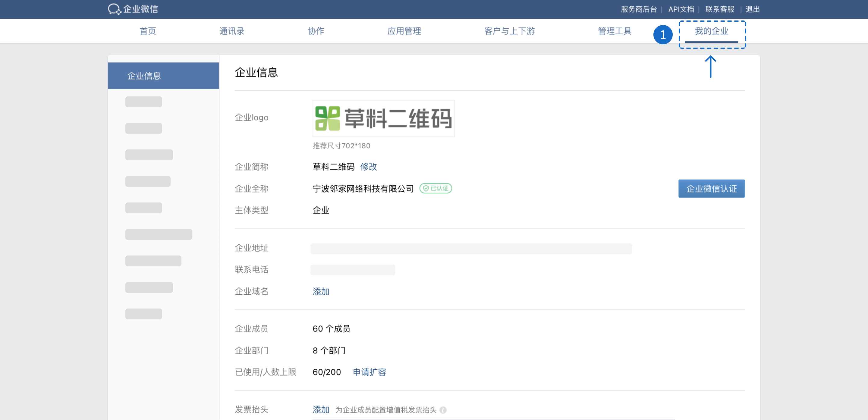Image resolution: width=868 pixels, height=420 pixels.
Task: Click the company name 宁波邻家网络科技有限公司
Action: (x=363, y=189)
